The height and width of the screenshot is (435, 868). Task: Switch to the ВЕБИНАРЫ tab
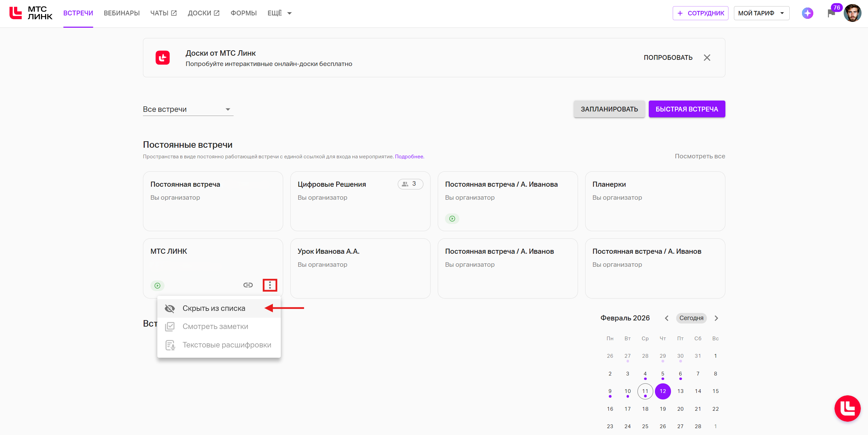point(122,13)
